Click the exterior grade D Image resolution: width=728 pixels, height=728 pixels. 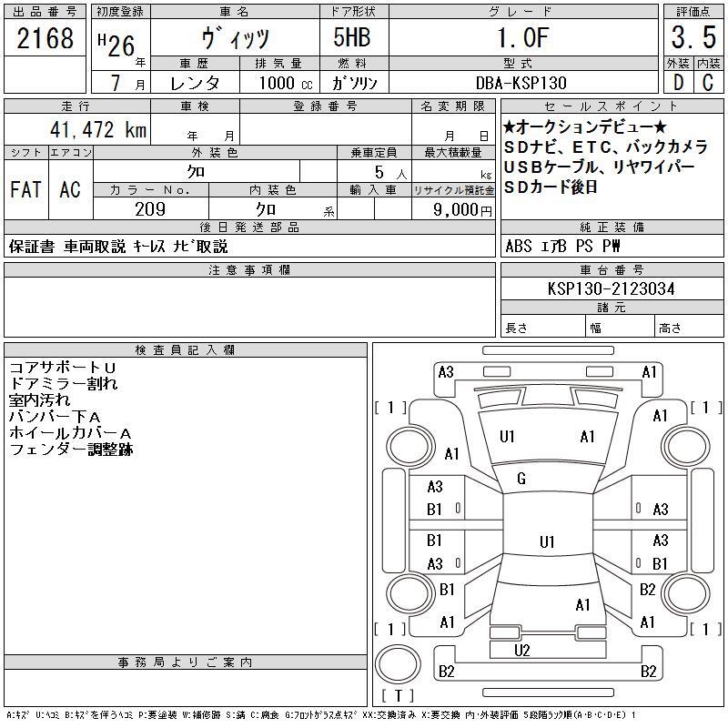pyautogui.click(x=678, y=82)
